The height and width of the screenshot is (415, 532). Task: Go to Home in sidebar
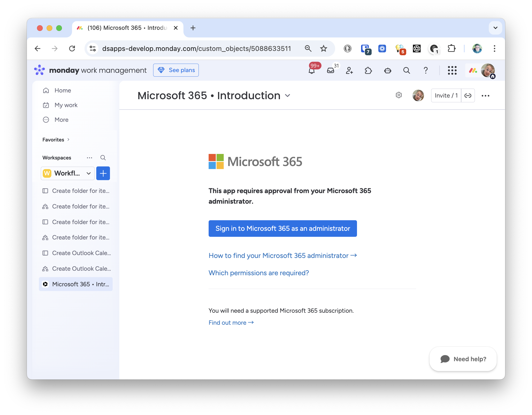63,90
